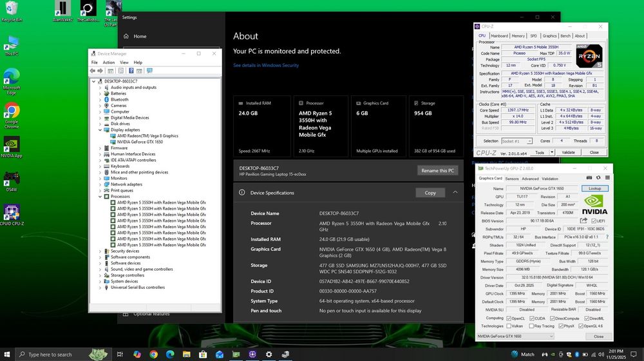
Task: Open the Recycle Bin desktop icon
Action: [x=12, y=11]
